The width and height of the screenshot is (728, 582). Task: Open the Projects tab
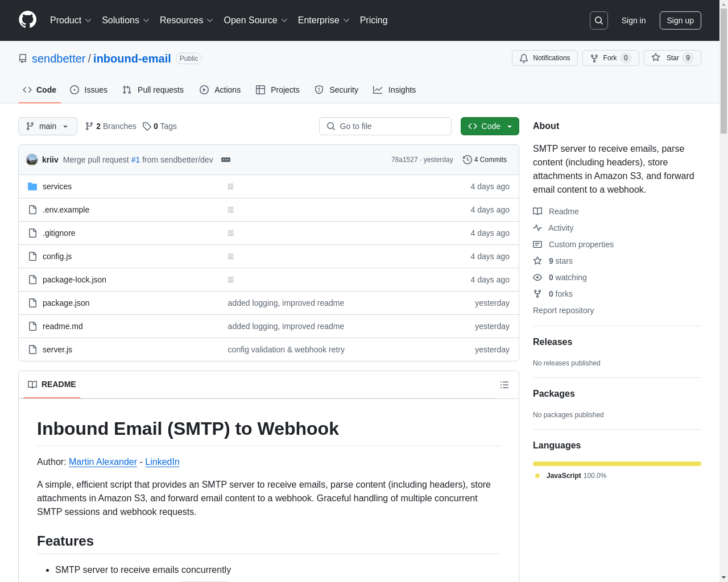click(278, 90)
